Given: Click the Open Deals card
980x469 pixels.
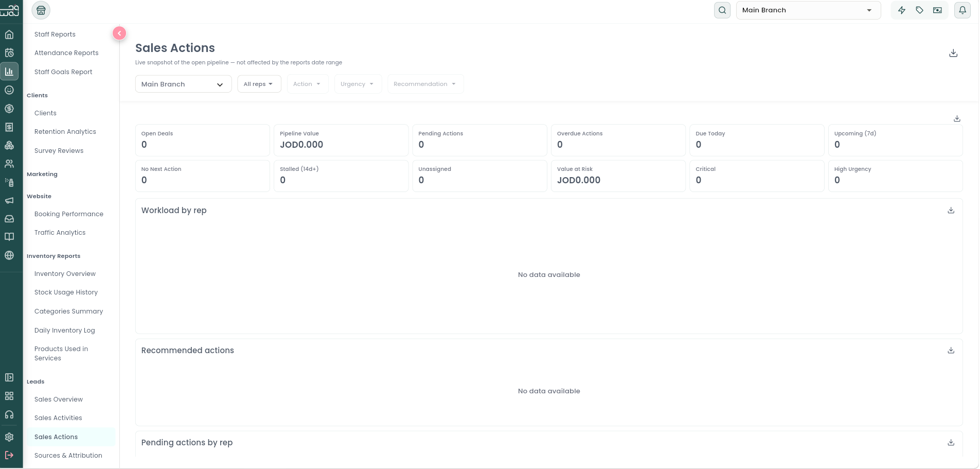Looking at the screenshot, I should [x=203, y=140].
